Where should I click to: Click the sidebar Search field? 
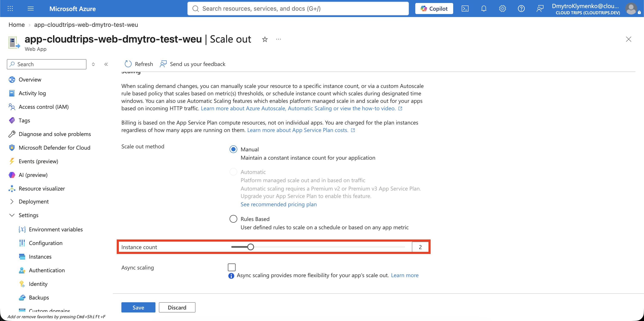(47, 64)
